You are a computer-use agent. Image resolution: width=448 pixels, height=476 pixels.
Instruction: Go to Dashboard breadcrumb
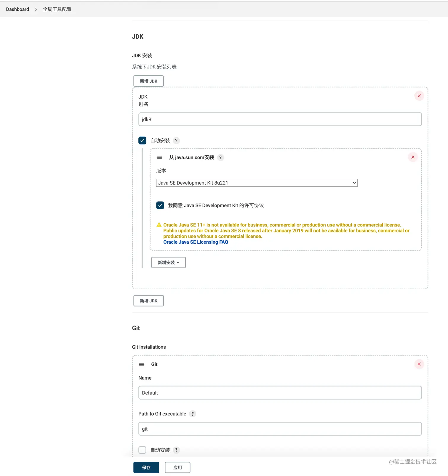pyautogui.click(x=17, y=9)
